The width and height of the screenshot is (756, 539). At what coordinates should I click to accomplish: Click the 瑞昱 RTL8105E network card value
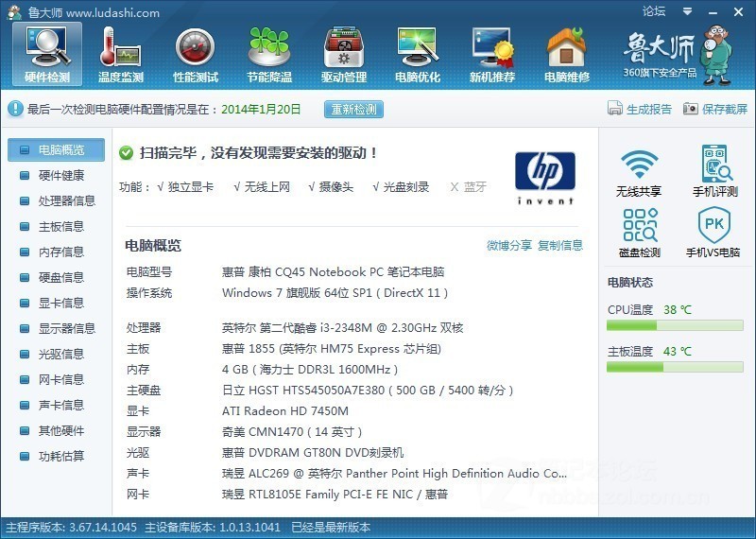click(x=335, y=495)
